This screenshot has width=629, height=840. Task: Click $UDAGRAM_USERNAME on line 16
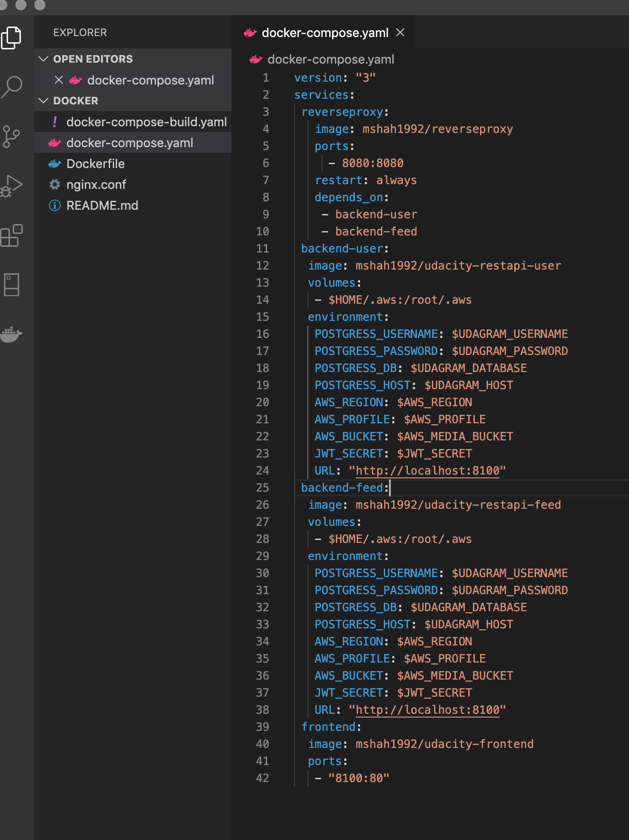coord(509,334)
